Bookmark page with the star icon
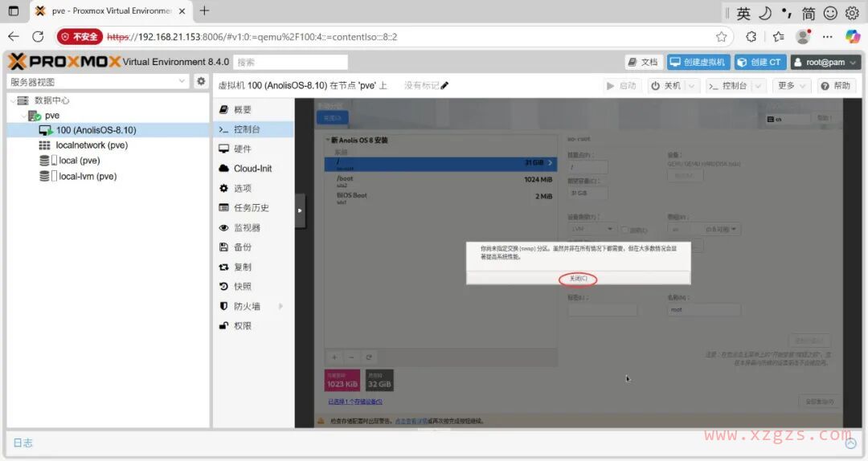The height and width of the screenshot is (461, 868). (x=721, y=36)
